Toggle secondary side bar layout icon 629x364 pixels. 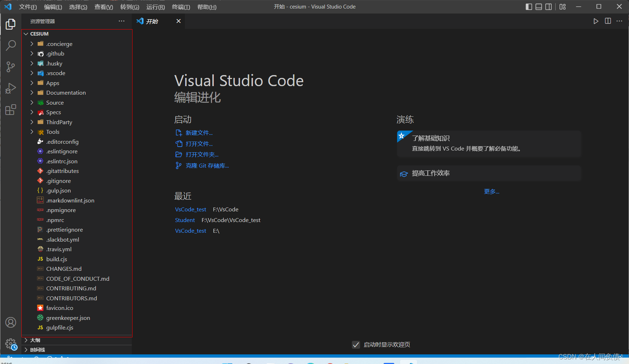pyautogui.click(x=549, y=7)
